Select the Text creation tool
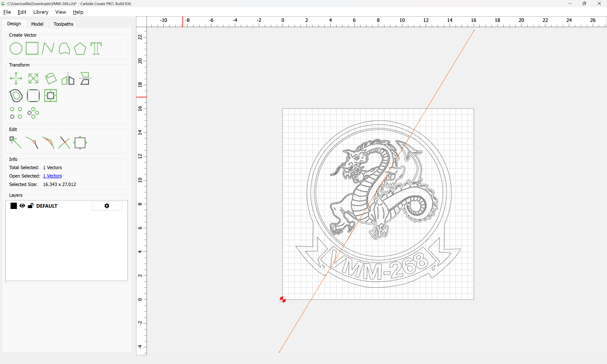 pos(96,48)
